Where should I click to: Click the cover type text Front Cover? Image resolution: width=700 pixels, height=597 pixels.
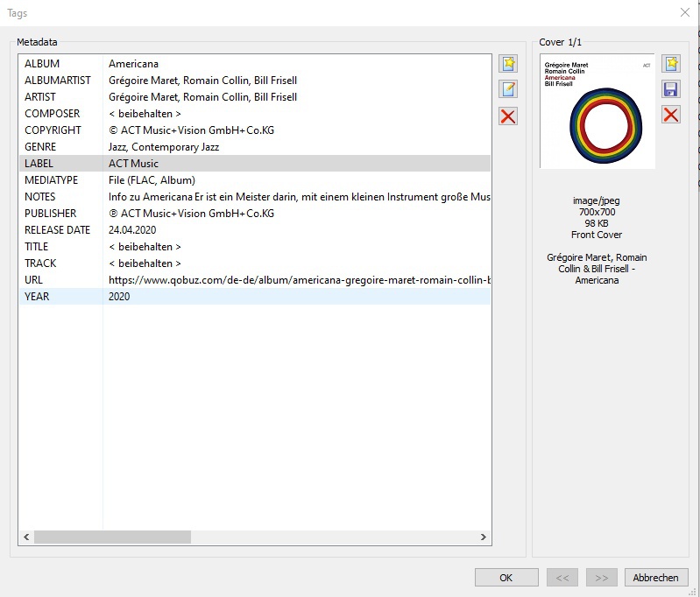pos(597,235)
